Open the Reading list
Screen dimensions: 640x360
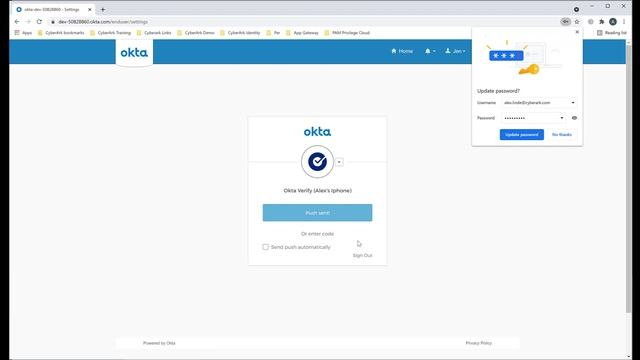pos(611,33)
